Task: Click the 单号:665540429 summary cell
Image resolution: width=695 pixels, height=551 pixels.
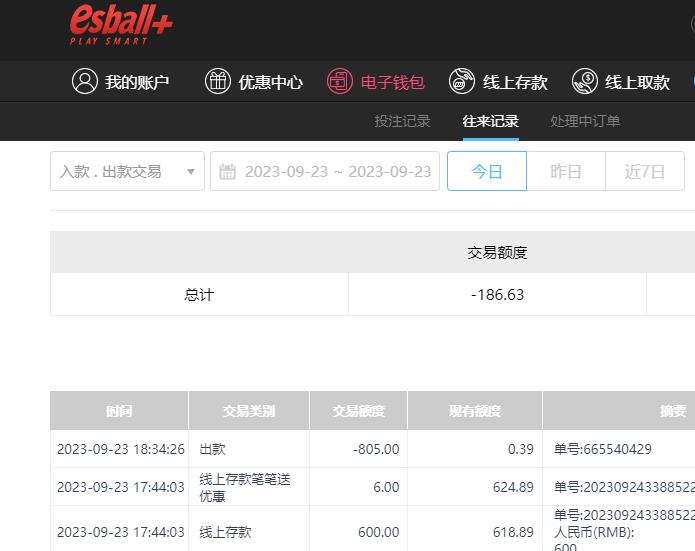Action: pos(603,449)
